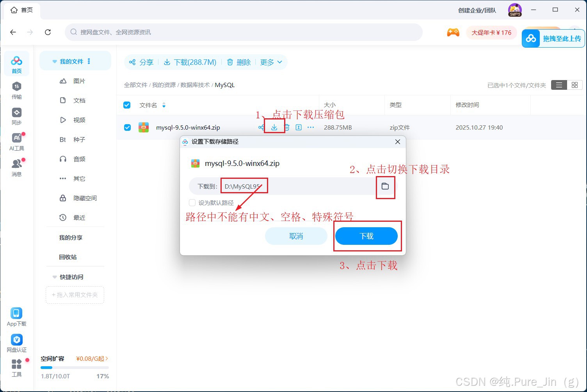The width and height of the screenshot is (587, 392).
Task: Click the share icon next to mysql-9.5.0-winx64.zip
Action: pyautogui.click(x=261, y=127)
